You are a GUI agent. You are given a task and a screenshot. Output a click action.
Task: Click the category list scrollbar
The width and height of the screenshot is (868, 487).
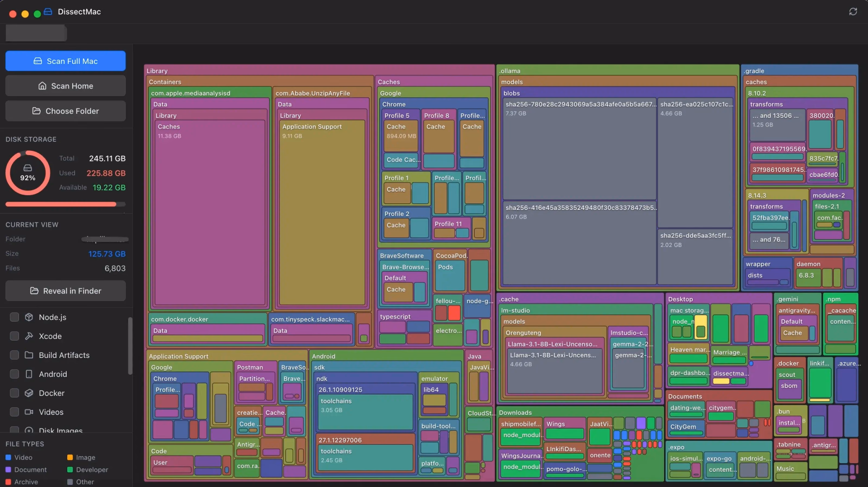(x=130, y=345)
